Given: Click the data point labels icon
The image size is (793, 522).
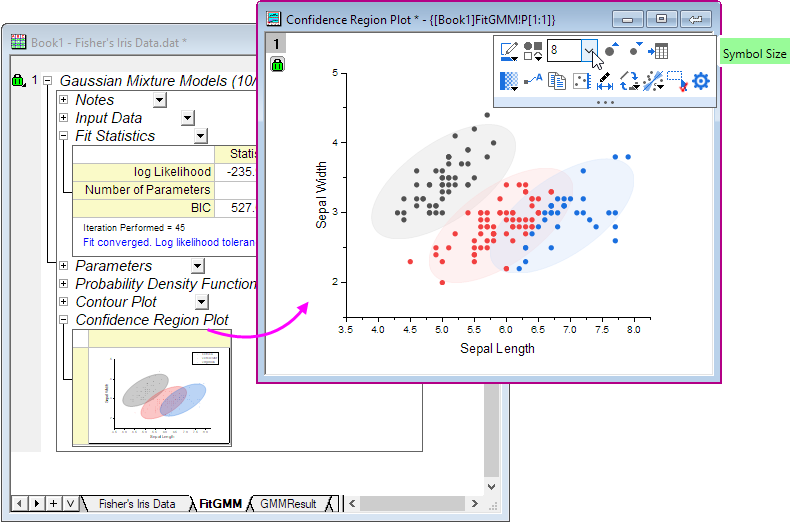Looking at the screenshot, I should [533, 81].
